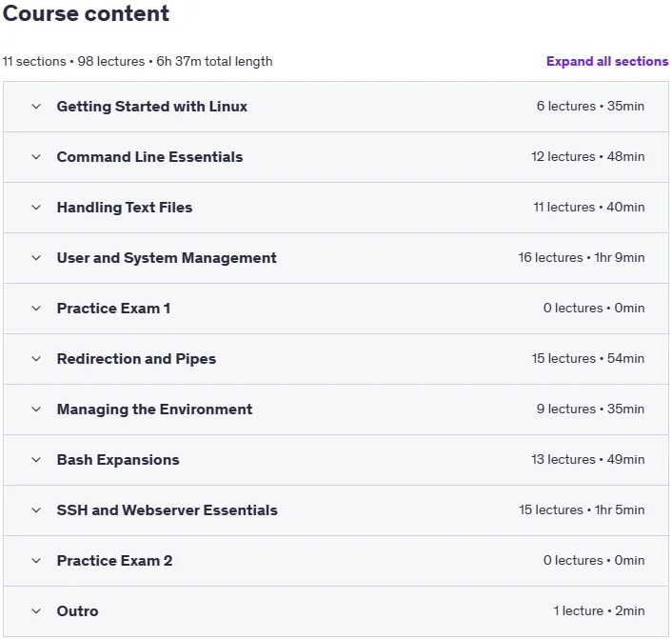Expand chevron beside Managing the Environment

pos(36,409)
